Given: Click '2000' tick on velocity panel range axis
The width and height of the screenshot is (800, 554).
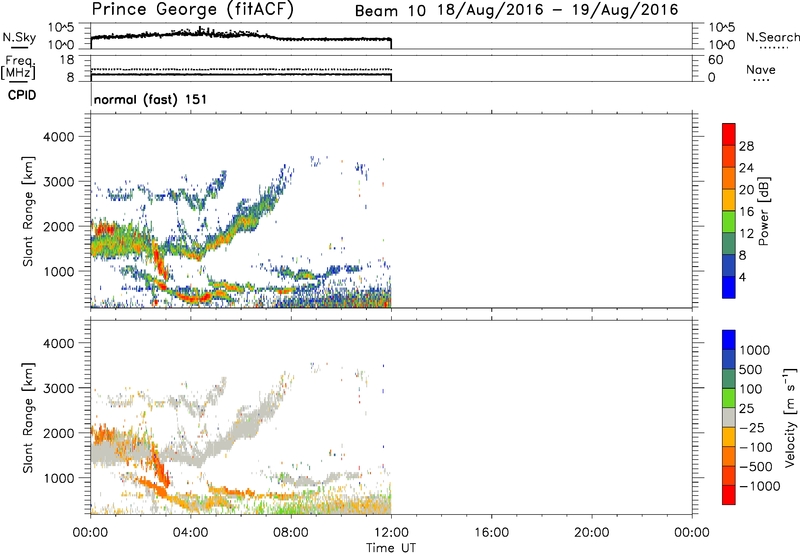Looking at the screenshot, I should click(58, 433).
